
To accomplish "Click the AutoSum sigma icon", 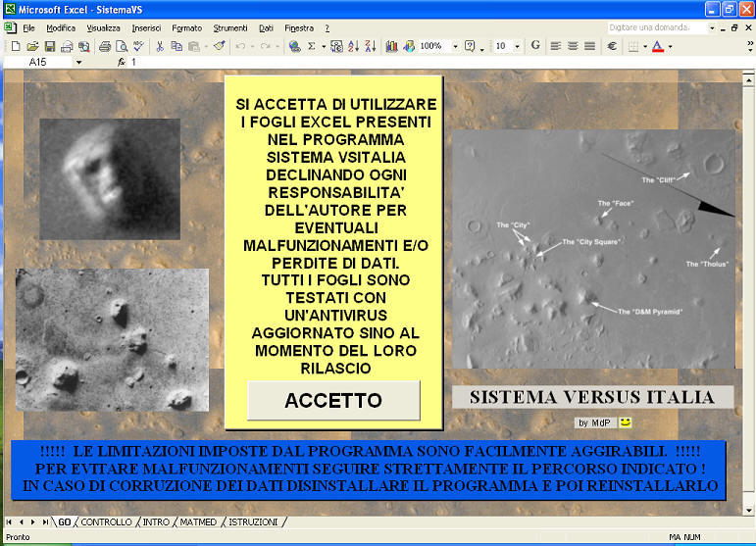I will [312, 46].
